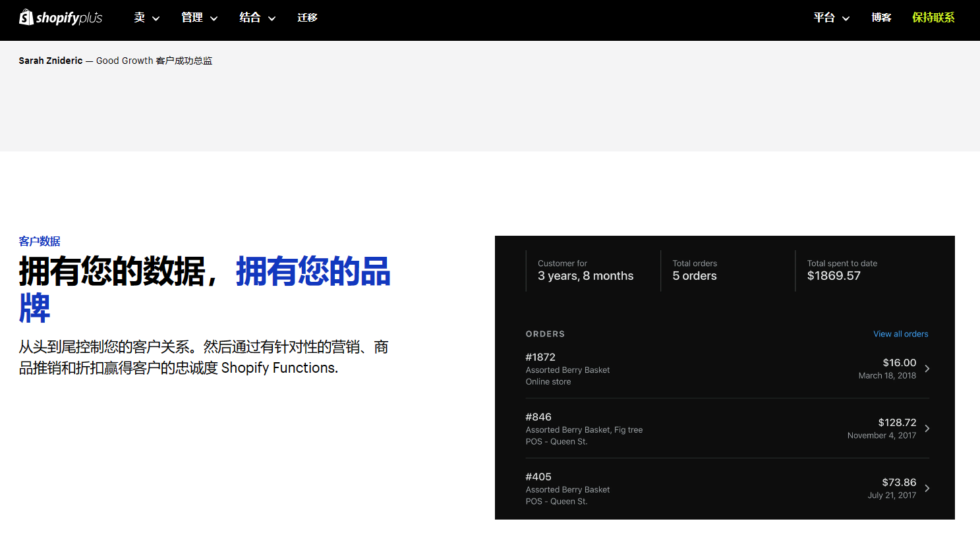The image size is (980, 538).
Task: Click the 保持联系 link
Action: 933,18
